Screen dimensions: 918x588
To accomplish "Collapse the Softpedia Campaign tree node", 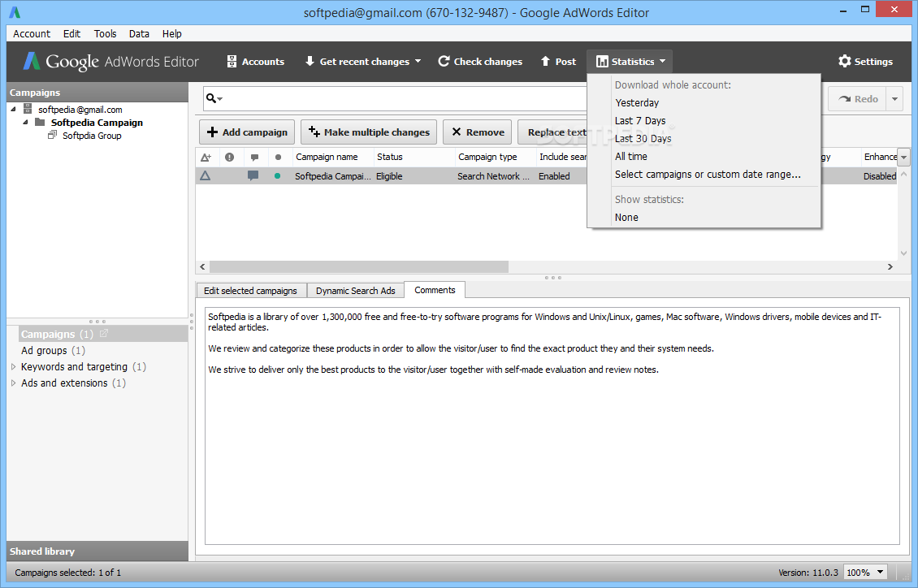I will click(x=25, y=123).
